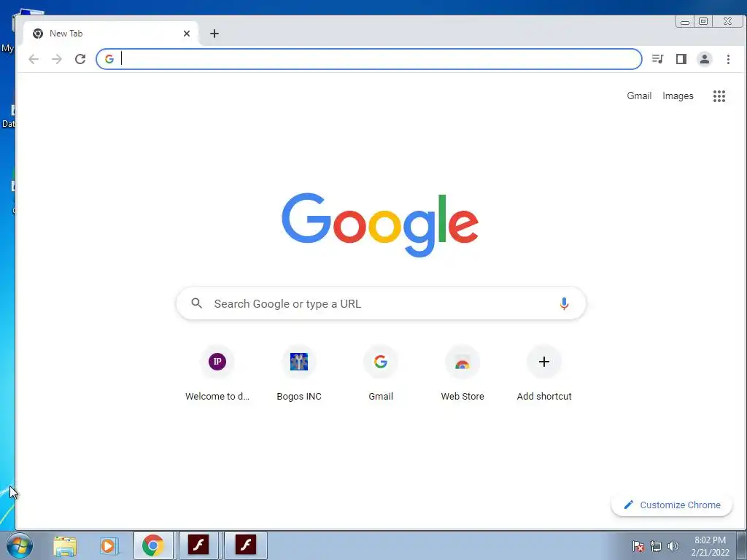Focus the Search Google or type a URL box
Screen dimensions: 747x560
381,303
